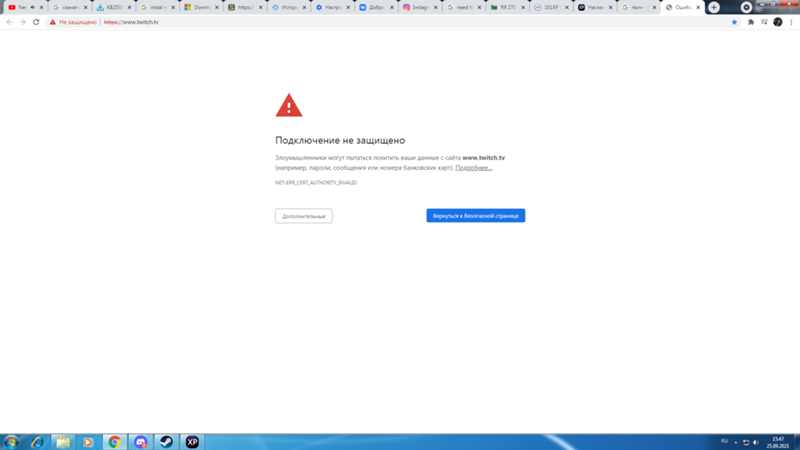The image size is (800, 450).
Task: Close the Microsoft Download tab
Action: tap(217, 7)
